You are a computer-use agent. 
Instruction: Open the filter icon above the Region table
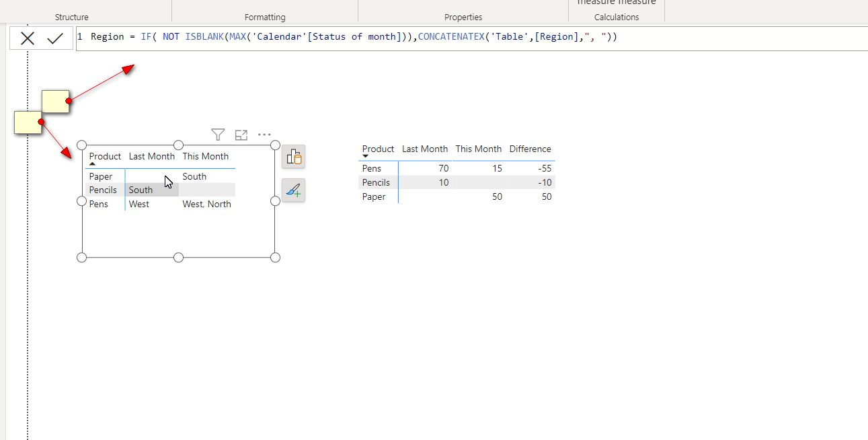pyautogui.click(x=218, y=135)
